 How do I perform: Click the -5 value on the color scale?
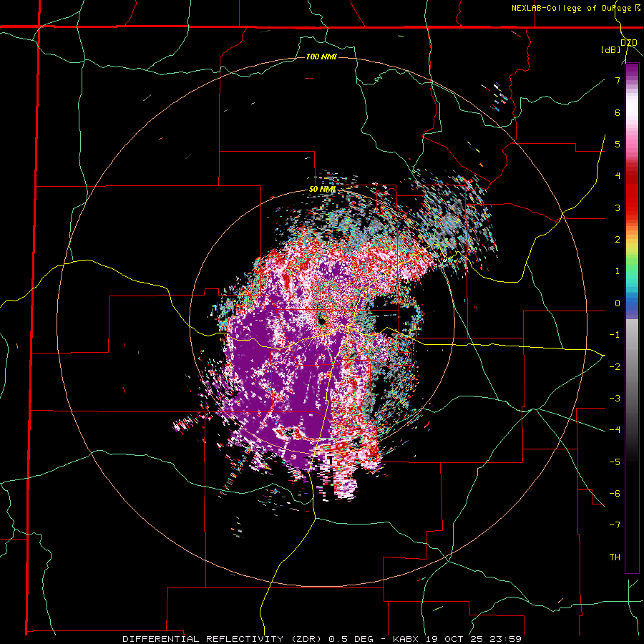pyautogui.click(x=615, y=462)
